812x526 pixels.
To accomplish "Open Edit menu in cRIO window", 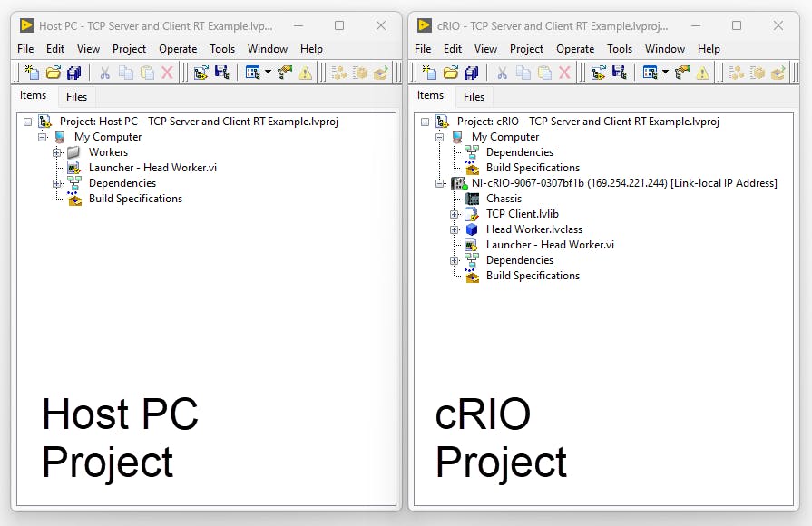I will (453, 49).
